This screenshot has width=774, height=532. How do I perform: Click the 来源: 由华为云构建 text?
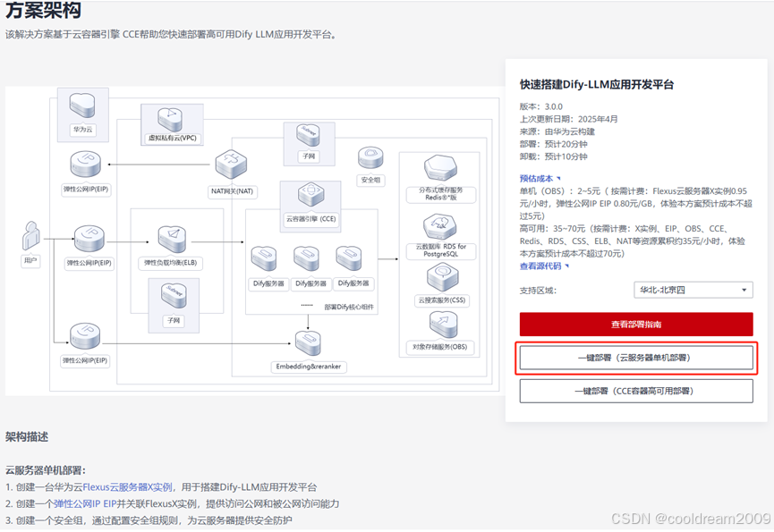click(x=557, y=131)
